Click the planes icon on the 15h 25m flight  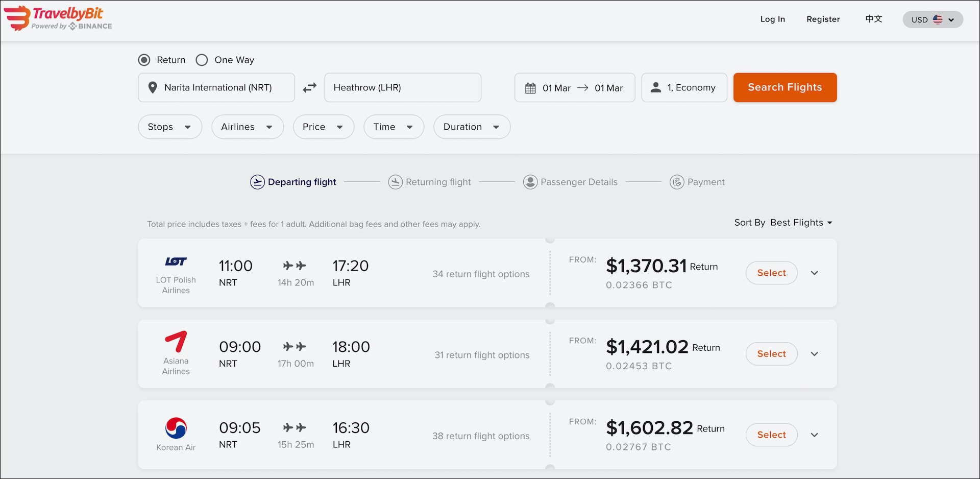click(295, 427)
